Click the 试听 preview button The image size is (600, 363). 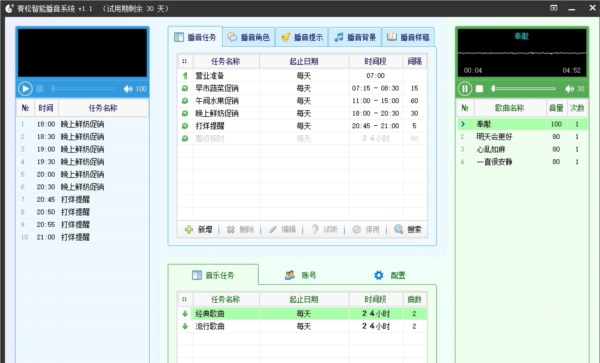(324, 230)
